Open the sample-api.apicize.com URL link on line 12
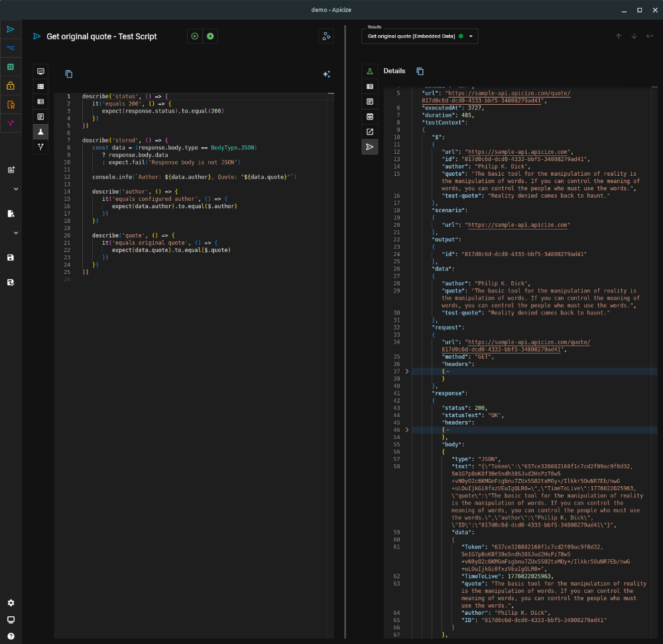This screenshot has width=663, height=644. pos(518,152)
